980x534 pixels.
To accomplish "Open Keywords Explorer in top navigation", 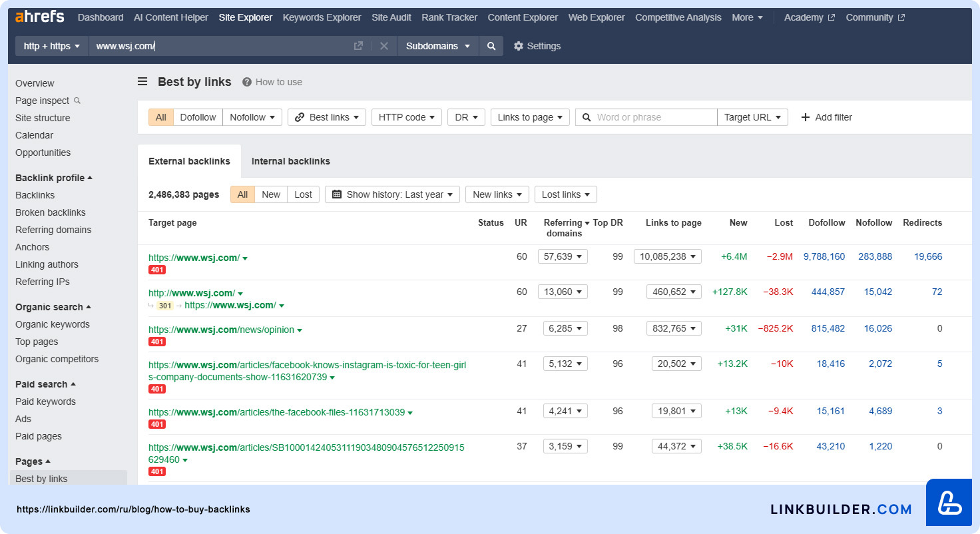I will (x=322, y=17).
